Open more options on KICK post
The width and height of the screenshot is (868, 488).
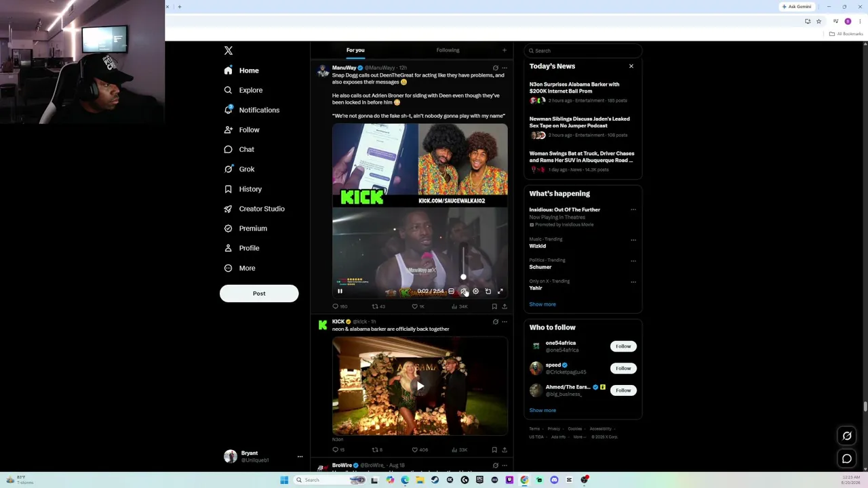(x=504, y=322)
